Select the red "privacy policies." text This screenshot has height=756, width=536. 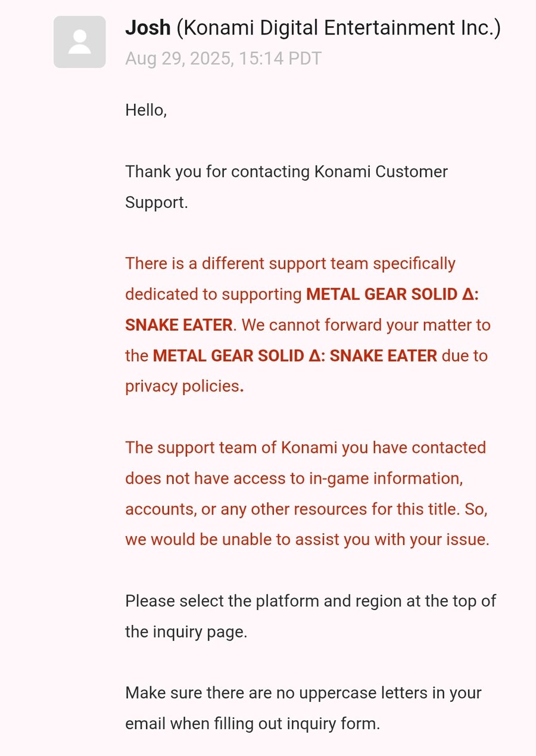tap(184, 386)
